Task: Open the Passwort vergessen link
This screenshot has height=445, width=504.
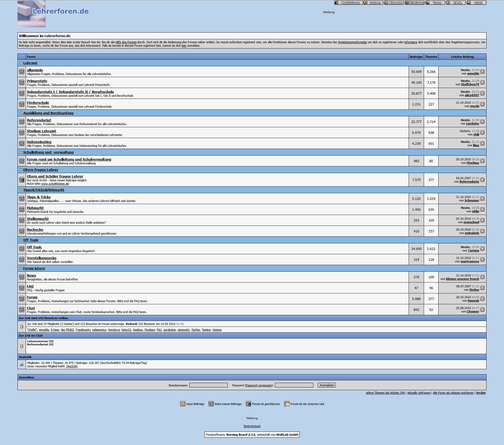Action: (x=258, y=385)
